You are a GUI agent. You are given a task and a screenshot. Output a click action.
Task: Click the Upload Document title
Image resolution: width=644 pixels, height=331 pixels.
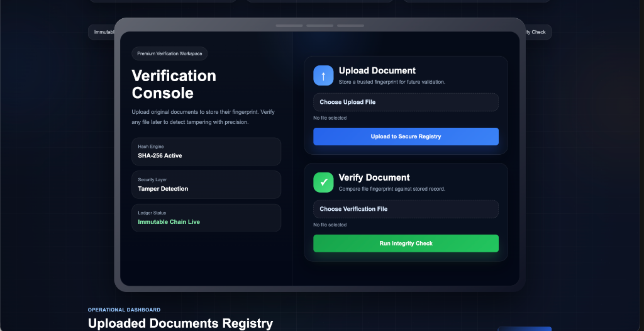click(377, 70)
